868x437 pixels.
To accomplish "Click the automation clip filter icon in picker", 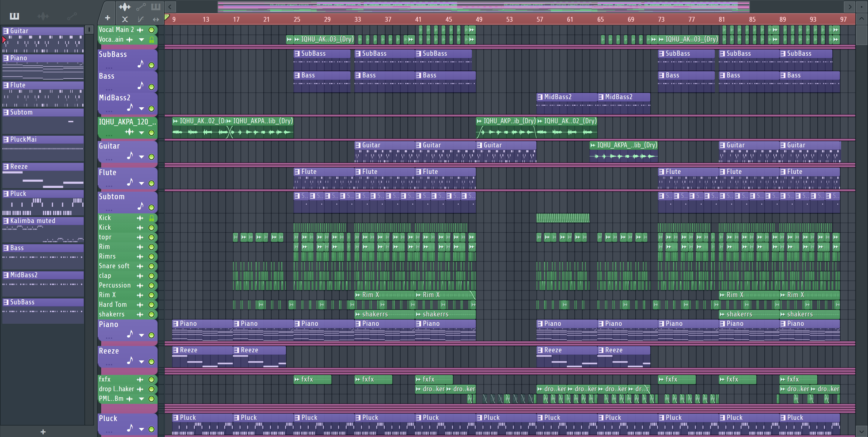I will [x=71, y=16].
